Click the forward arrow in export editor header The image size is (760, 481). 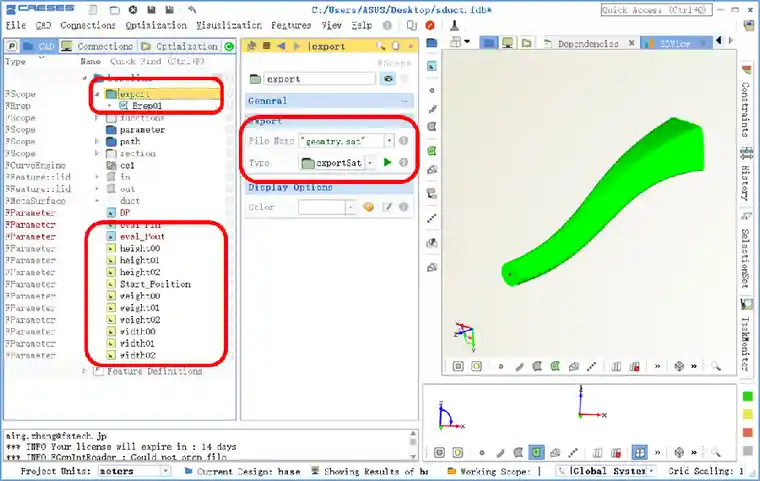click(x=297, y=46)
